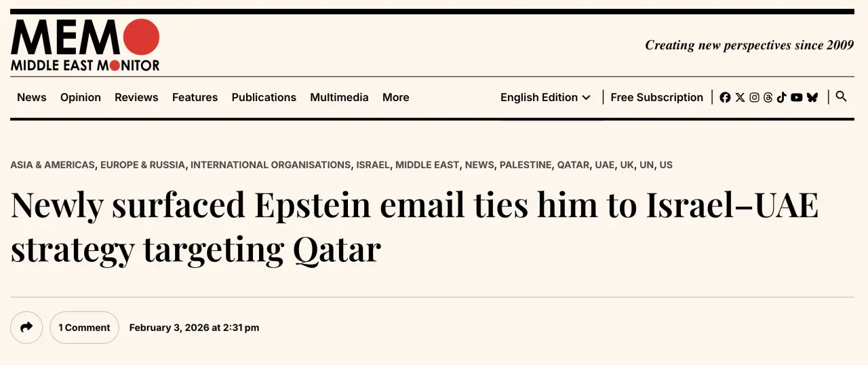Open the 1 Comment button

click(84, 328)
